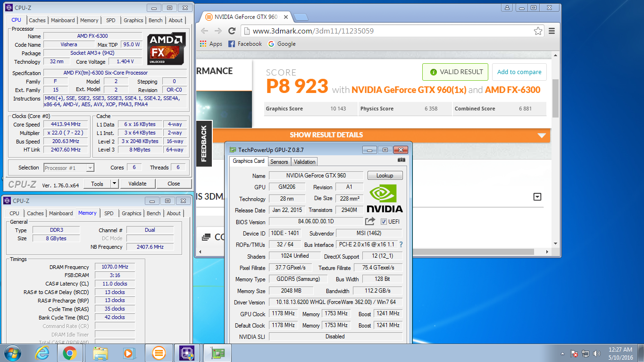Show hidden tray icons arrow
Screen dimensions: 644x362
click(x=563, y=353)
